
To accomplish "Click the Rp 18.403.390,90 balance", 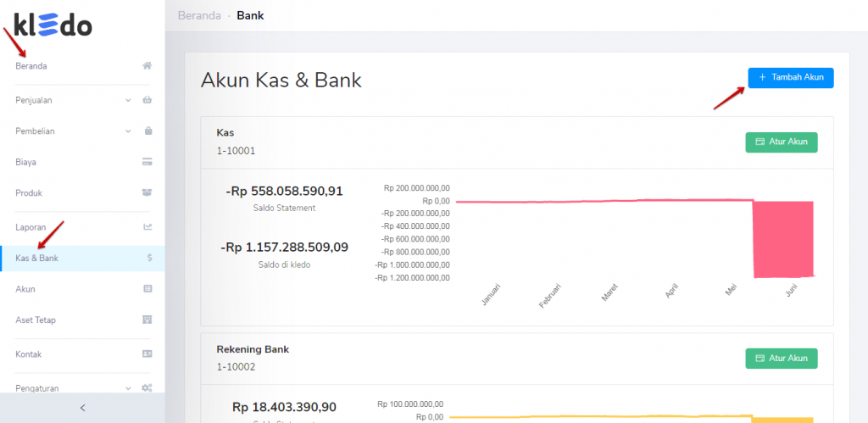I will click(x=285, y=408).
